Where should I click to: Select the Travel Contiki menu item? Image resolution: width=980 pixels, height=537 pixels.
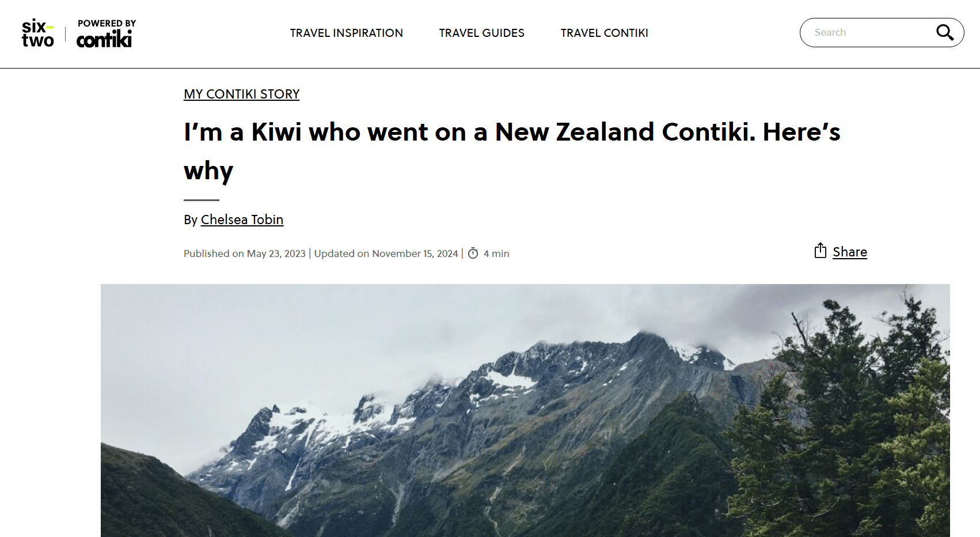pos(604,33)
